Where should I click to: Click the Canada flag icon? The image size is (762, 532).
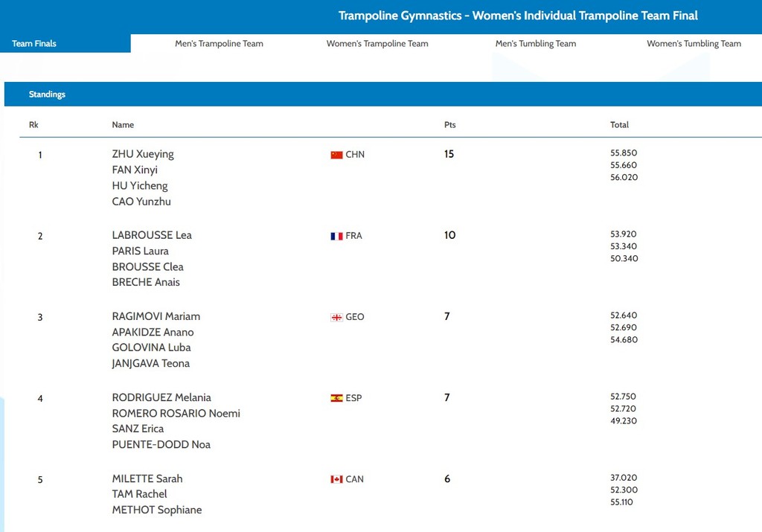click(336, 479)
